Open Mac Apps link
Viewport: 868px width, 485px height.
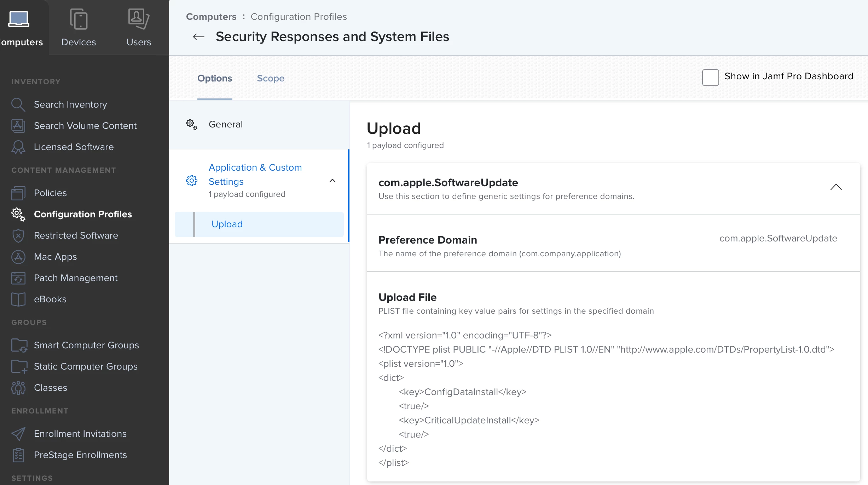[x=56, y=257]
